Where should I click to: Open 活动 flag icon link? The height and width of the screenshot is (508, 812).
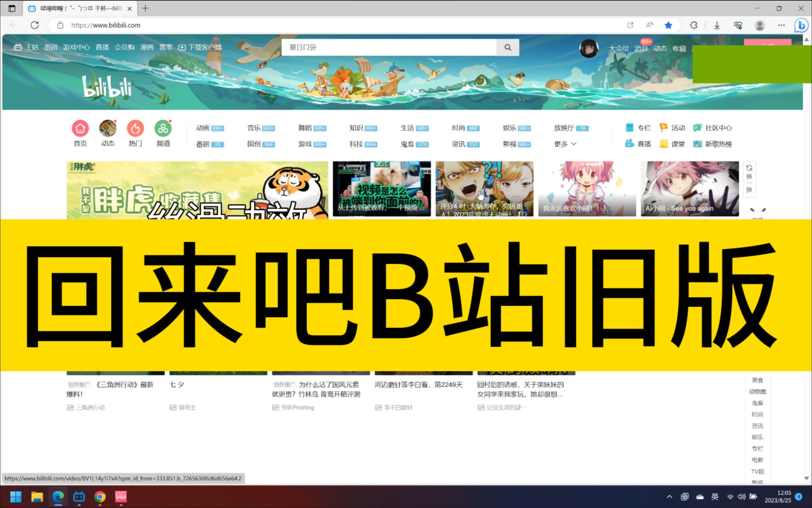[x=672, y=128]
